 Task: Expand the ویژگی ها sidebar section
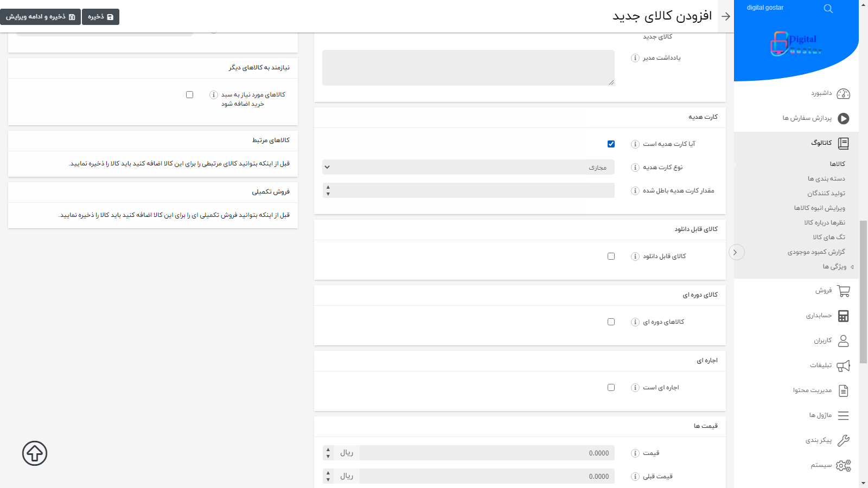[833, 267]
